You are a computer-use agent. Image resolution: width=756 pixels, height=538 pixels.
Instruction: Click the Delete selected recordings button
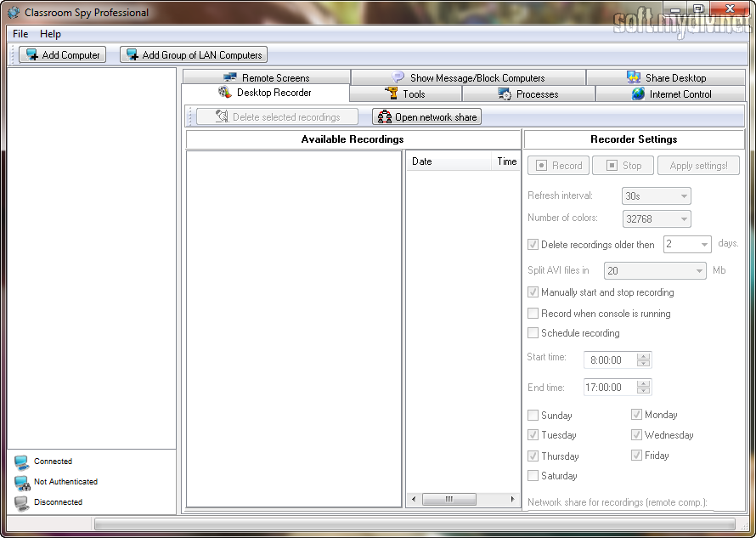[277, 116]
